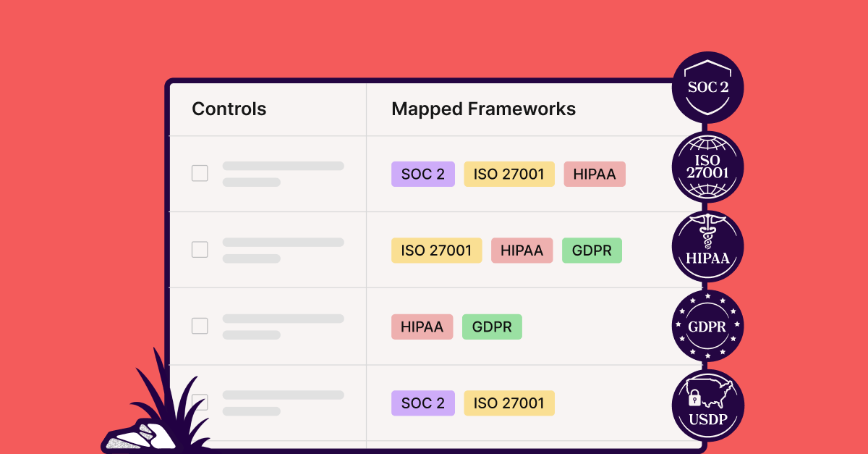Enable the third control row checkbox
The image size is (868, 454).
(x=200, y=326)
